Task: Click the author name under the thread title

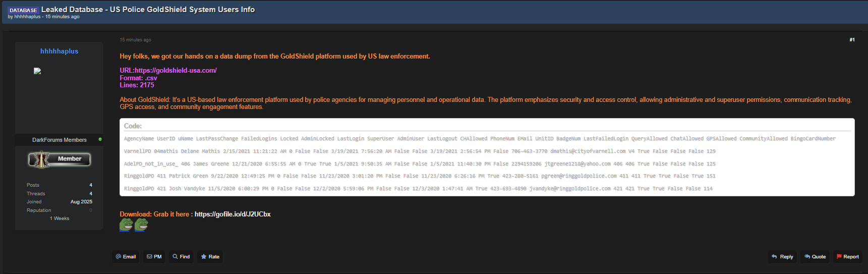Action: coord(27,17)
